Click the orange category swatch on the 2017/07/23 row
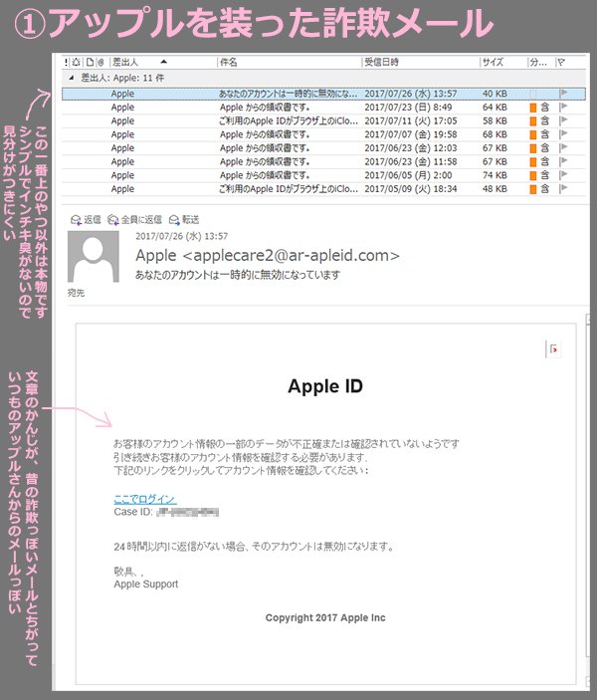 pyautogui.click(x=532, y=108)
